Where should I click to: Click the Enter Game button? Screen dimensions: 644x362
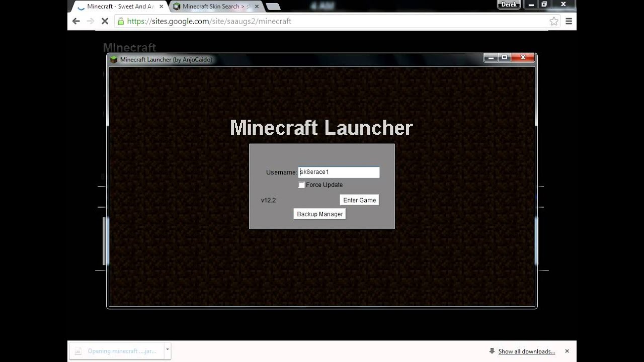(x=359, y=200)
